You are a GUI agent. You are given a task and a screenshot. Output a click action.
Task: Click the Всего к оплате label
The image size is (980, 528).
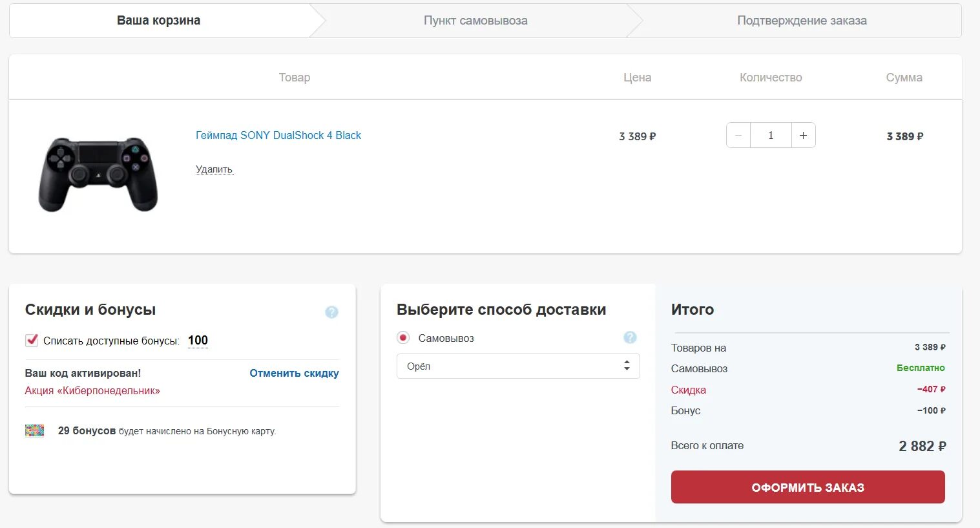click(x=707, y=445)
